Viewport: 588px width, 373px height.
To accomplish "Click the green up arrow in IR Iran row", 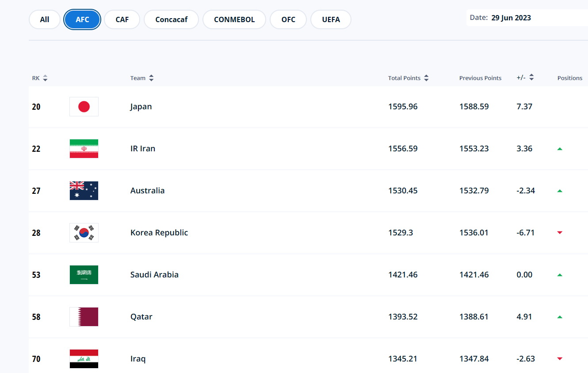I will coord(560,149).
